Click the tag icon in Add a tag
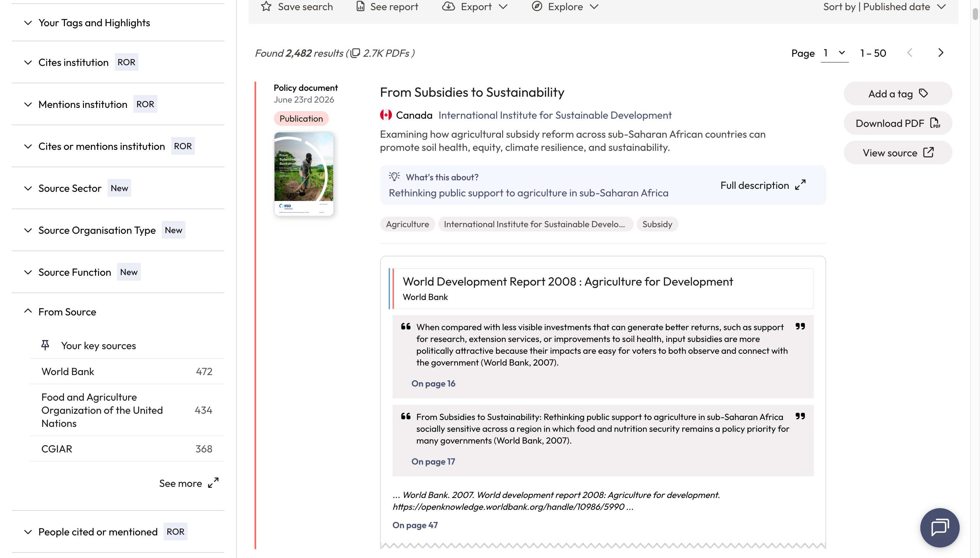The width and height of the screenshot is (980, 558). [924, 93]
